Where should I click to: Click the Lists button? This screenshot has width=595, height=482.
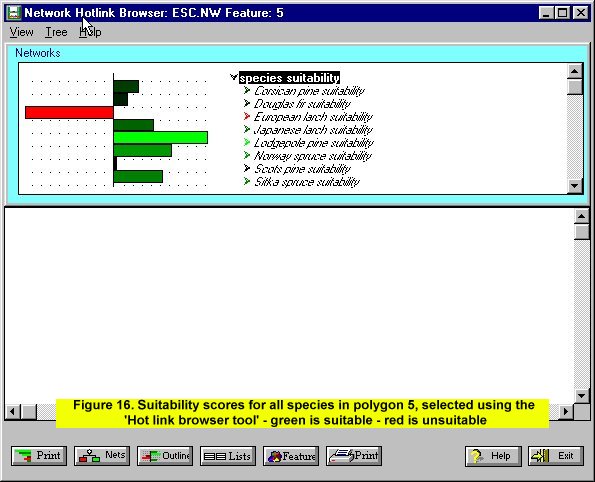click(x=228, y=456)
